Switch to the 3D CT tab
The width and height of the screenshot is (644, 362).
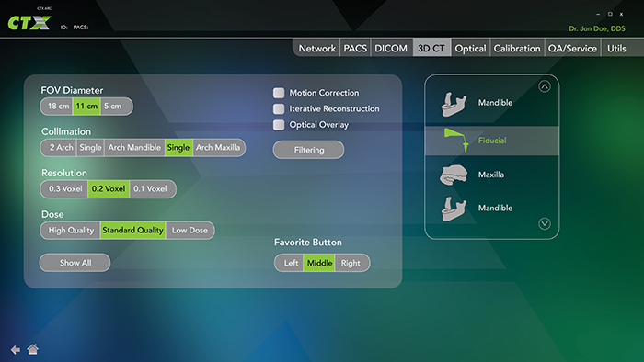(x=431, y=49)
